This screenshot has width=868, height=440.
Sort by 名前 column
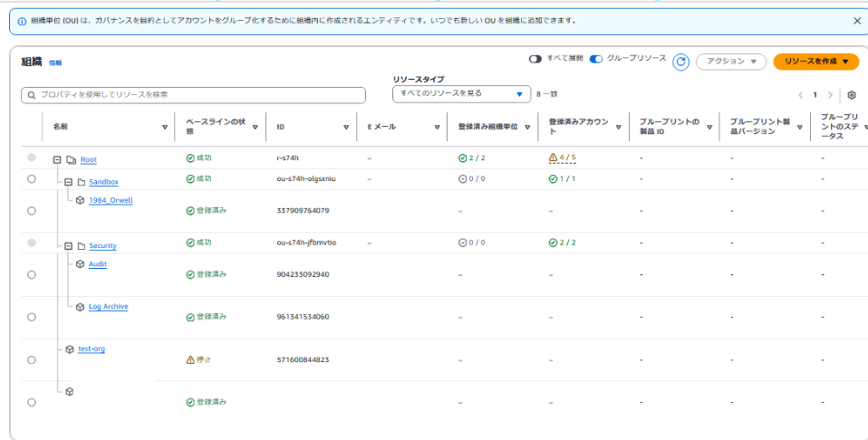pos(165,127)
